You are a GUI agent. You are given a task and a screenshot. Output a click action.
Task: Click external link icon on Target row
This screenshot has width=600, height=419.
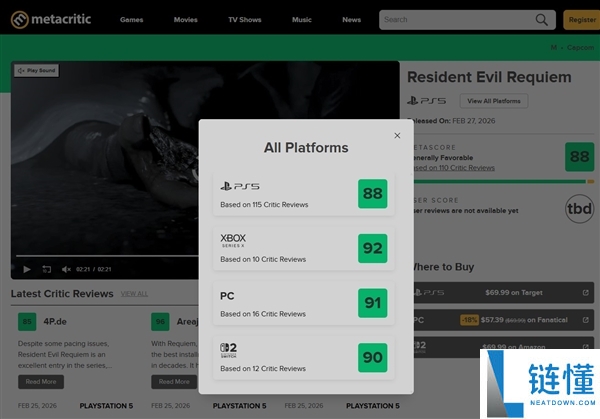pyautogui.click(x=585, y=293)
